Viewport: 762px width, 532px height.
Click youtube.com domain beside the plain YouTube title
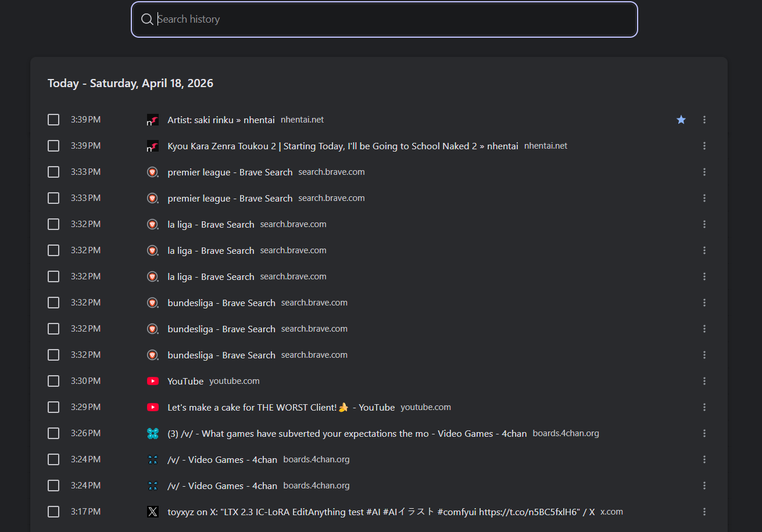click(x=234, y=381)
